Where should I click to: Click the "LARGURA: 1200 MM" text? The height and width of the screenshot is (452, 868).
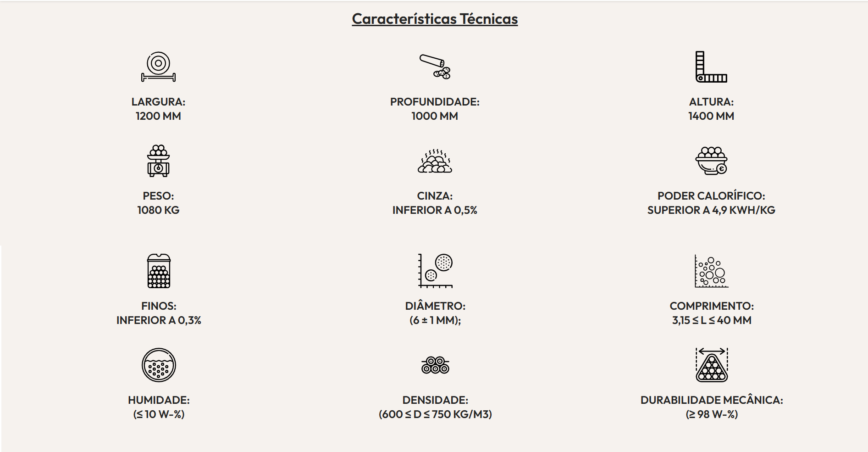click(x=158, y=109)
